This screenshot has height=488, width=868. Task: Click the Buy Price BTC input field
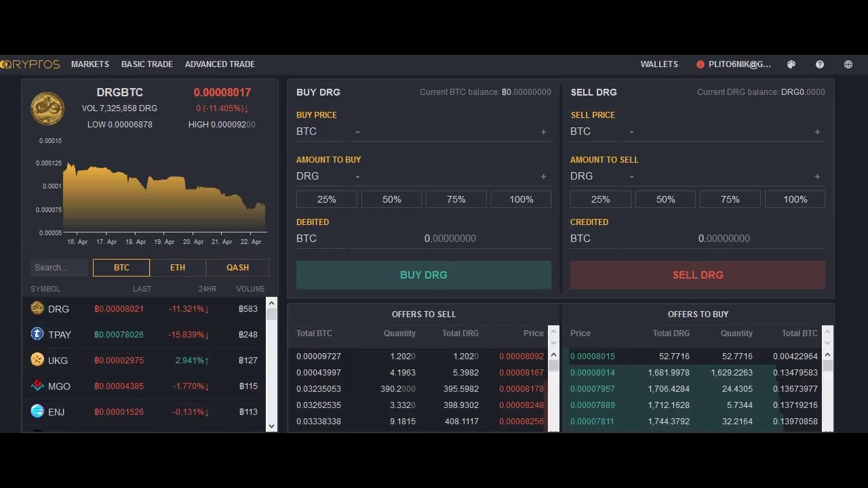click(x=450, y=131)
